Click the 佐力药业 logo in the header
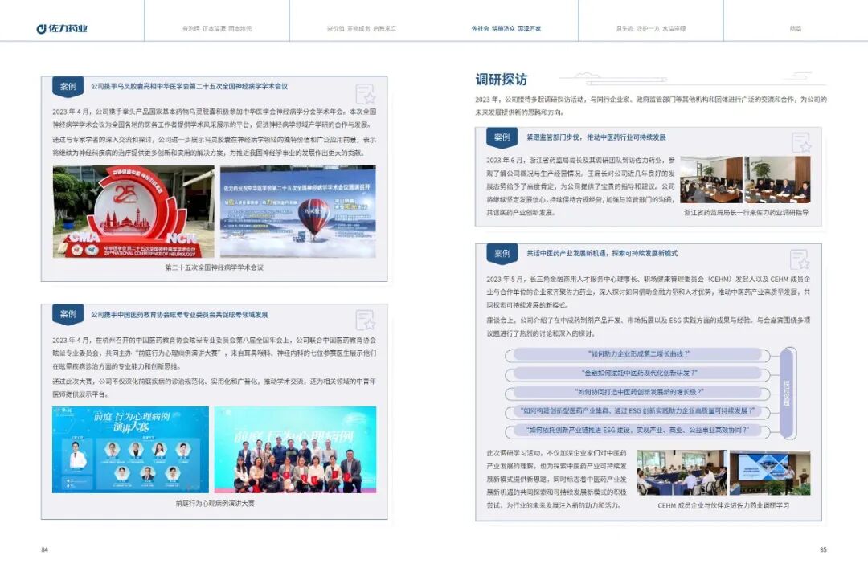Screen dimensions: 868x588 pyautogui.click(x=61, y=28)
